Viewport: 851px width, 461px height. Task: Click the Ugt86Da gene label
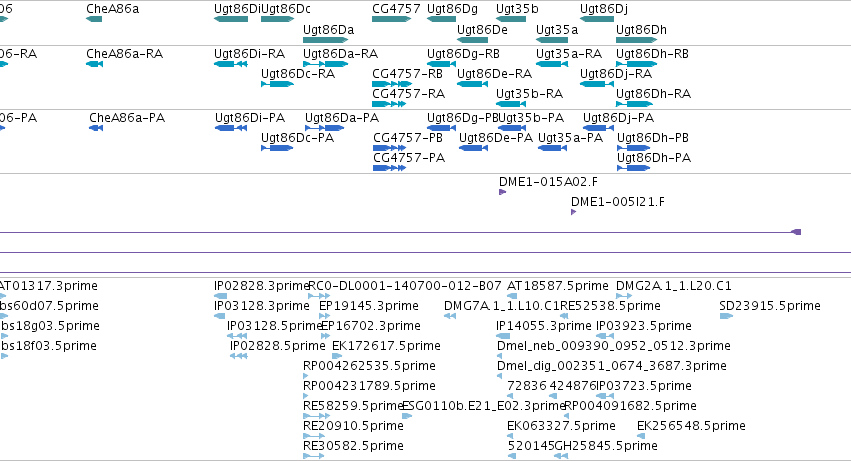[x=328, y=30]
